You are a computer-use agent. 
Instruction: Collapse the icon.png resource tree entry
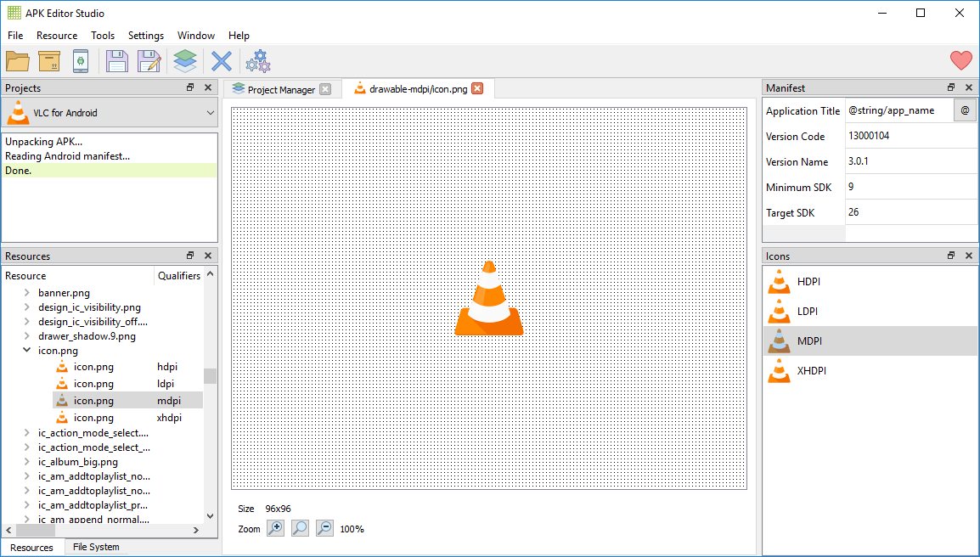[x=26, y=350]
